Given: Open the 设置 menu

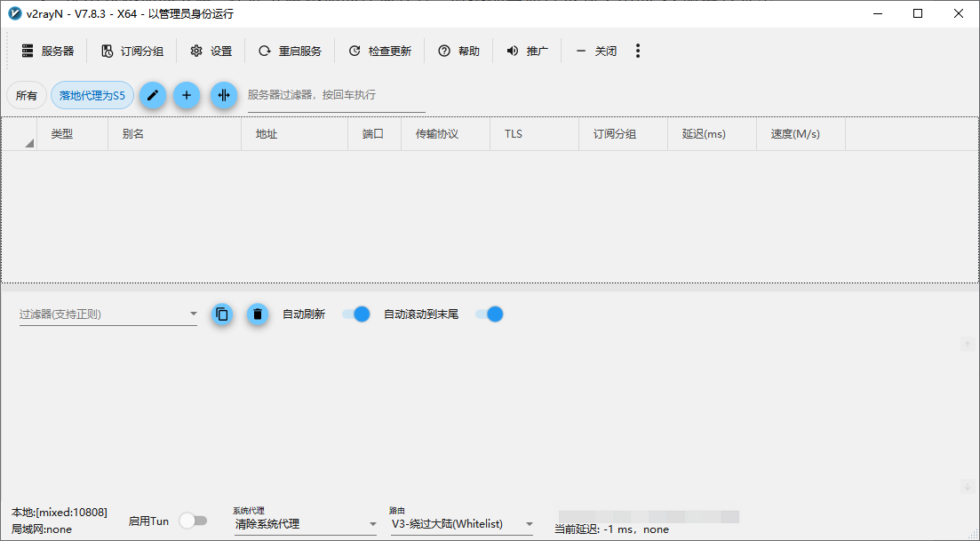Looking at the screenshot, I should 211,52.
